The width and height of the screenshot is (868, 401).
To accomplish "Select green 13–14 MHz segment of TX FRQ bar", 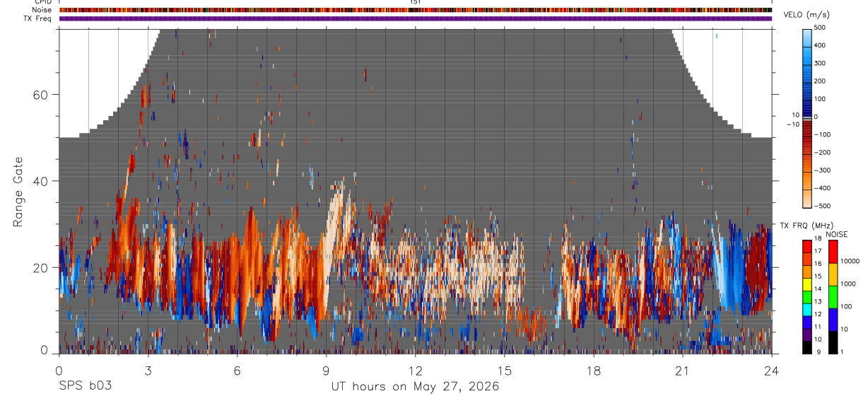I will pyautogui.click(x=807, y=297).
